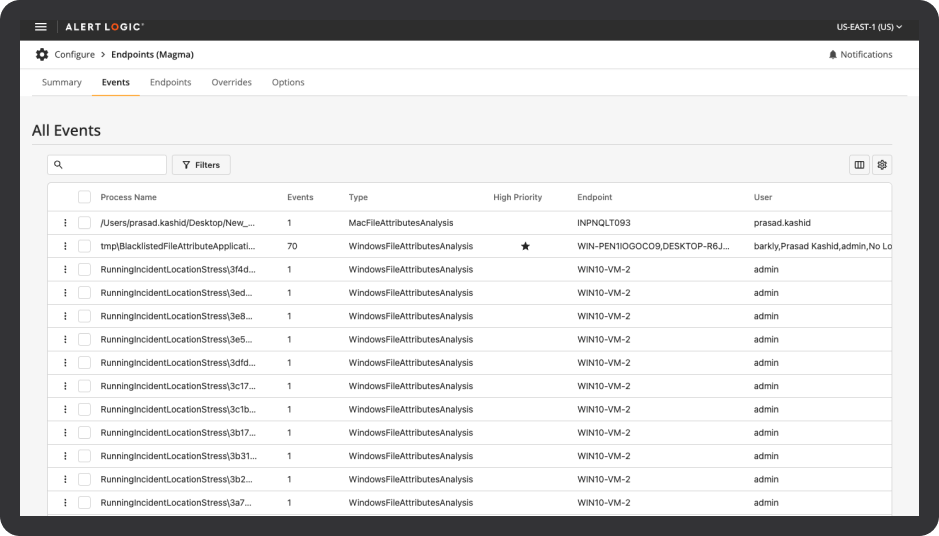Switch to the Overrides tab
Screen dimensions: 939x536
(x=231, y=82)
